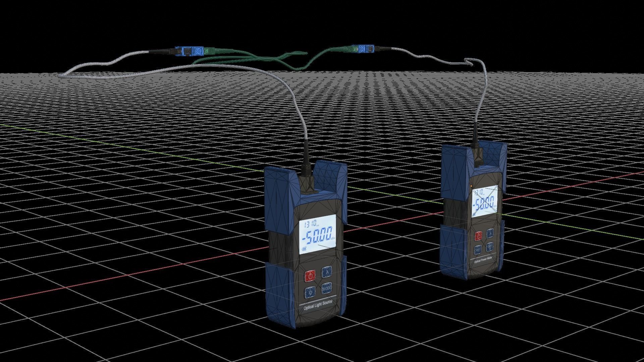This screenshot has height=362, width=644.
Task: Select the orange LED dot on Power Meter
Action: pos(471,185)
